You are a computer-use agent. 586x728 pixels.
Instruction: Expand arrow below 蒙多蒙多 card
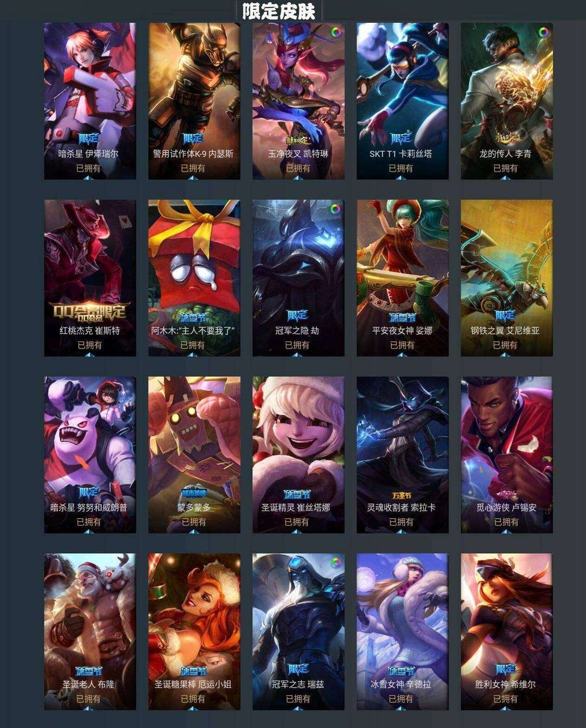point(193,531)
